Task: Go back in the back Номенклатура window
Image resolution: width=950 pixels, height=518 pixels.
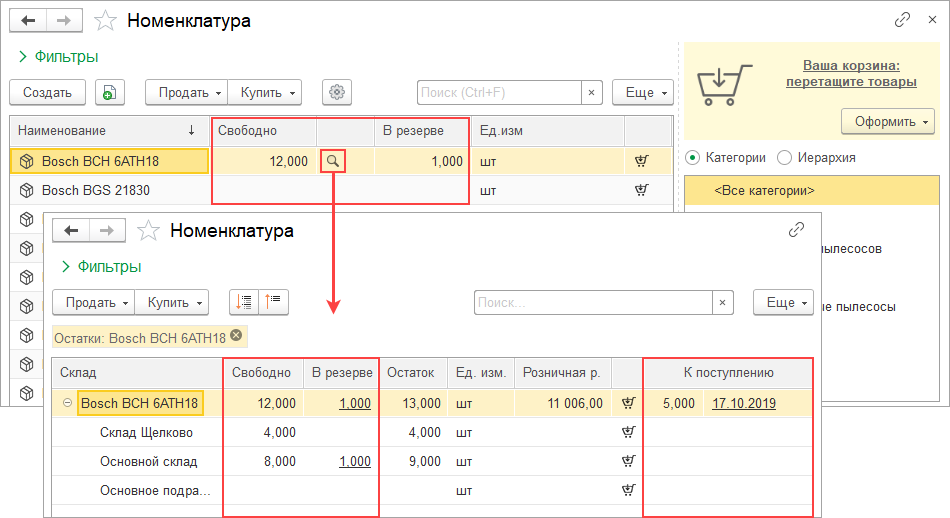Action: pyautogui.click(x=28, y=21)
